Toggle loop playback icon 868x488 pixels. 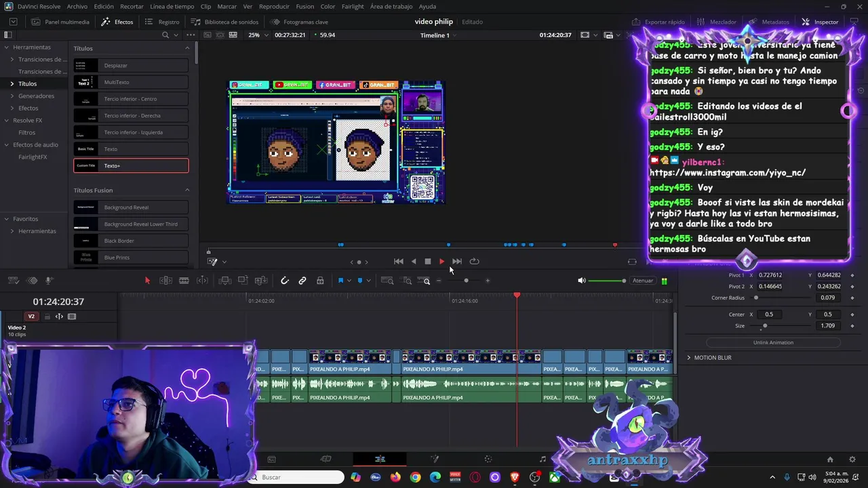coord(475,262)
